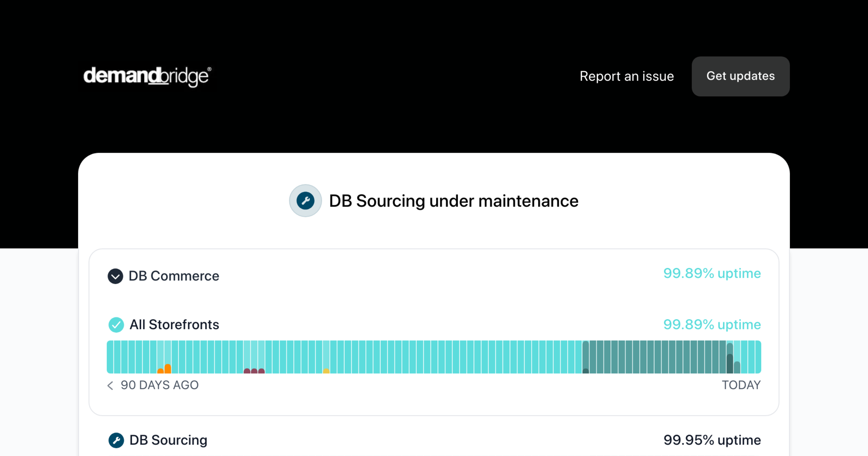Select the All Storefronts component label
Image resolution: width=868 pixels, height=456 pixels.
(174, 325)
